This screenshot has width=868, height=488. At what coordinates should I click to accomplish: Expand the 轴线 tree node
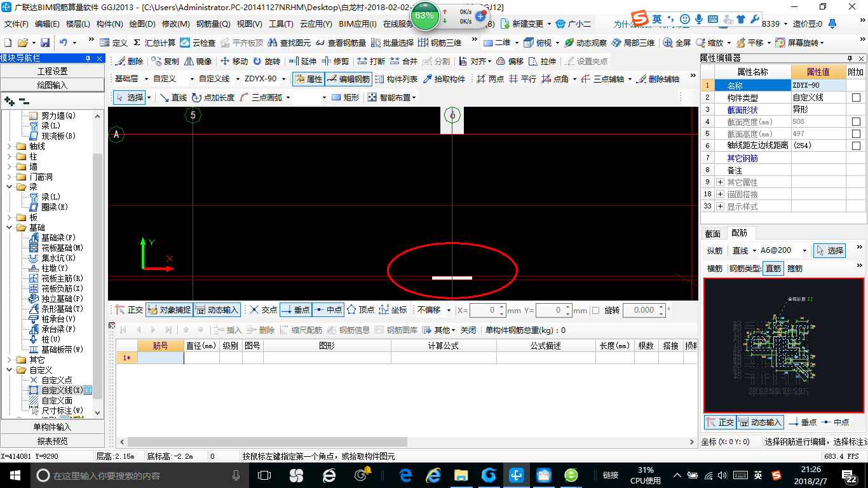point(10,146)
